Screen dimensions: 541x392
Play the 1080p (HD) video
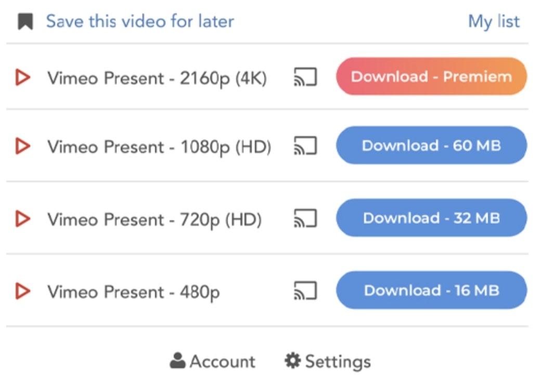(22, 146)
